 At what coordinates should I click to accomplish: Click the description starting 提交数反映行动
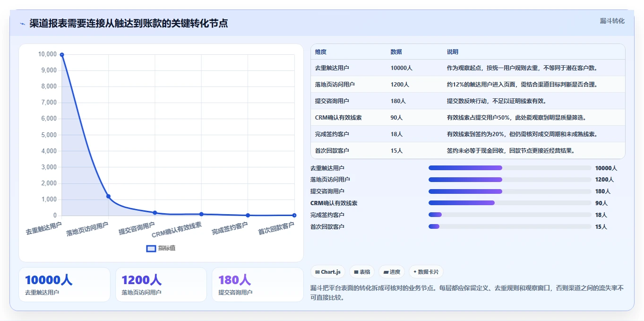point(497,101)
